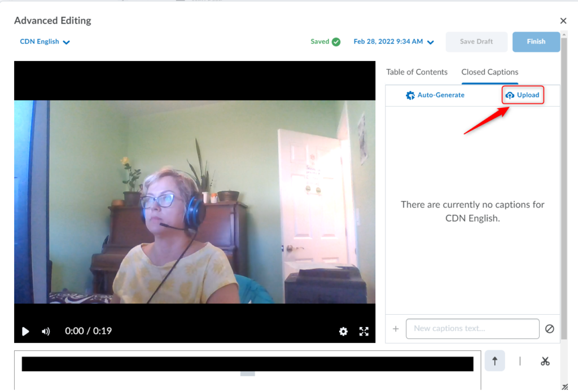Click the plus icon to add caption
The width and height of the screenshot is (578, 392).
[396, 329]
